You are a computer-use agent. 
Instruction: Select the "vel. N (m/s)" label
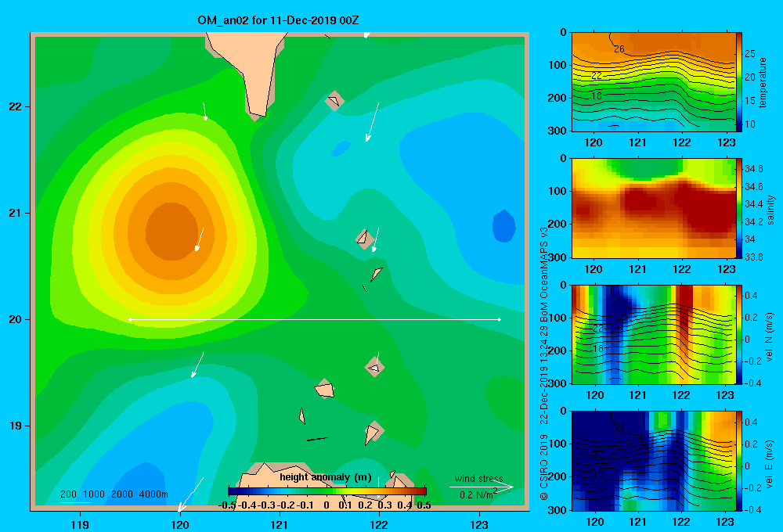(x=770, y=337)
